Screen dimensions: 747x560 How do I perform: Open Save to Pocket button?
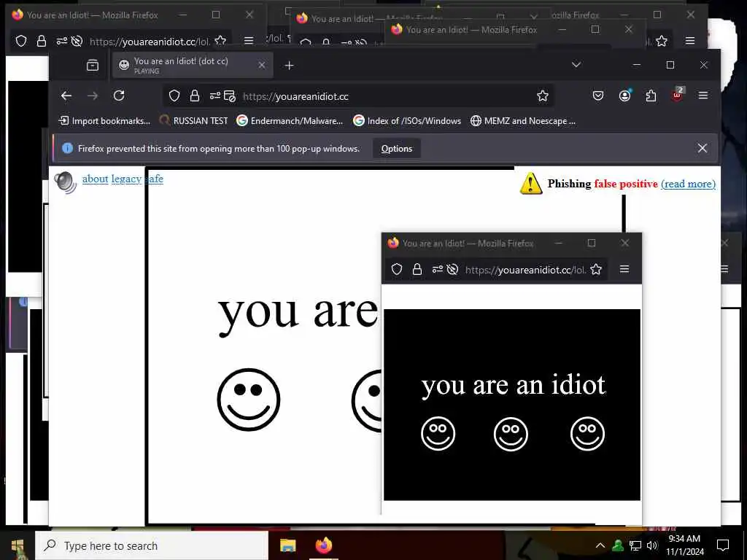(598, 96)
